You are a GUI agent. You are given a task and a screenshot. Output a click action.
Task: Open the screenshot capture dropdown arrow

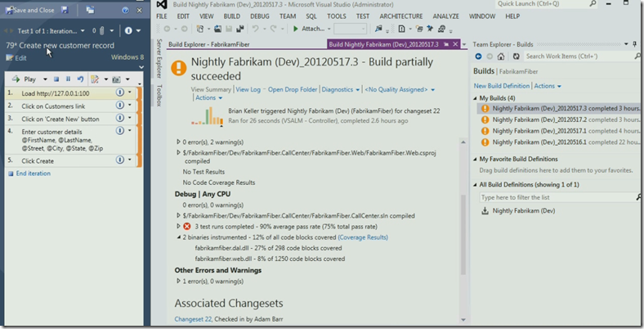point(127,79)
